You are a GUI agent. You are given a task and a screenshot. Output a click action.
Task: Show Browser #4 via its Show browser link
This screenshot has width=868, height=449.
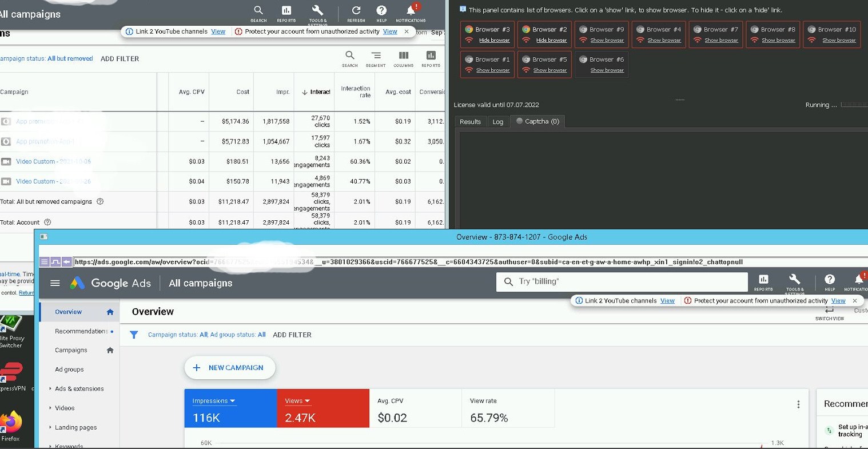coord(664,41)
